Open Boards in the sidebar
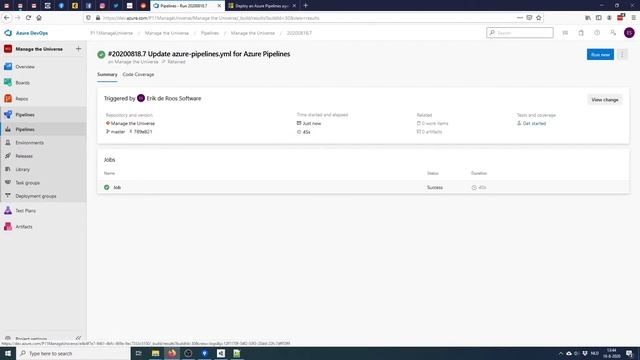Viewport: 640px width, 360px height. click(x=22, y=83)
